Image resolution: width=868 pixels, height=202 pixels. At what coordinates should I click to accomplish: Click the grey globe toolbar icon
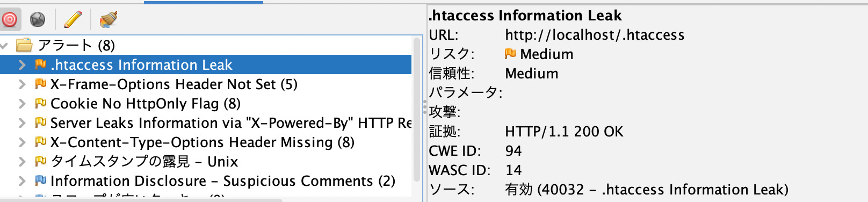pyautogui.click(x=38, y=19)
